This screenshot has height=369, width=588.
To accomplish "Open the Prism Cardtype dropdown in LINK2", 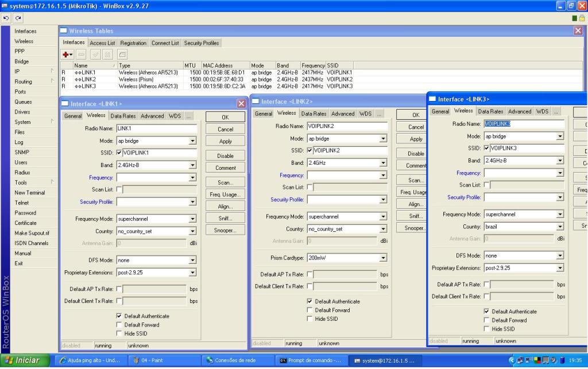I will 383,258.
